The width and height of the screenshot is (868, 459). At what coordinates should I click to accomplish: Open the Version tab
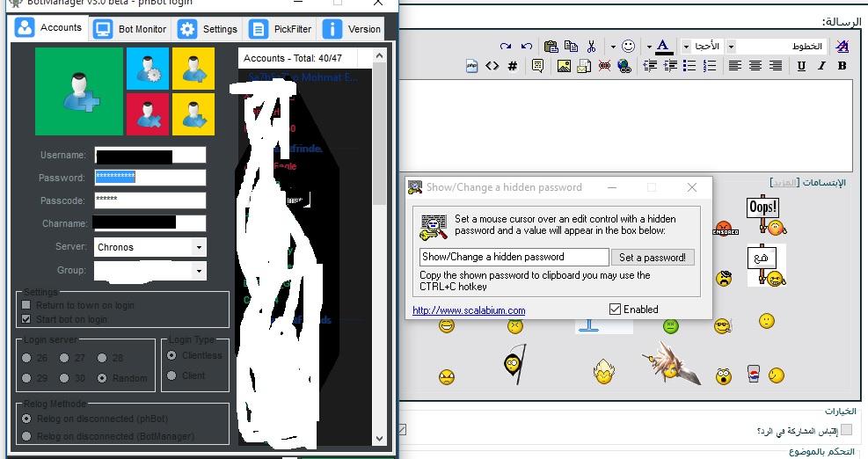coord(352,29)
